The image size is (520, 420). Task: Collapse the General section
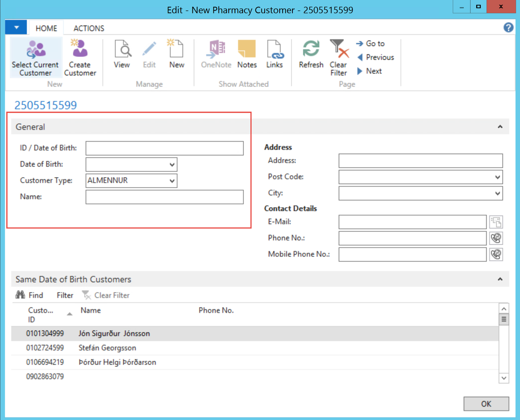(x=500, y=127)
